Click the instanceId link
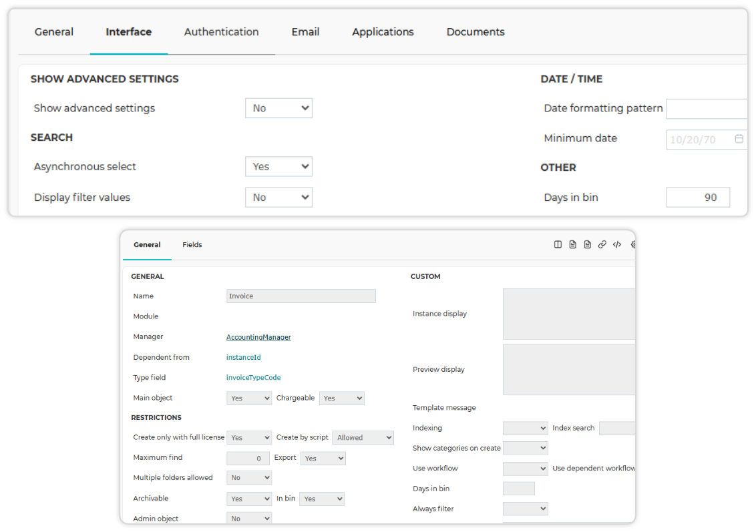This screenshot has width=756, height=532. (x=244, y=357)
